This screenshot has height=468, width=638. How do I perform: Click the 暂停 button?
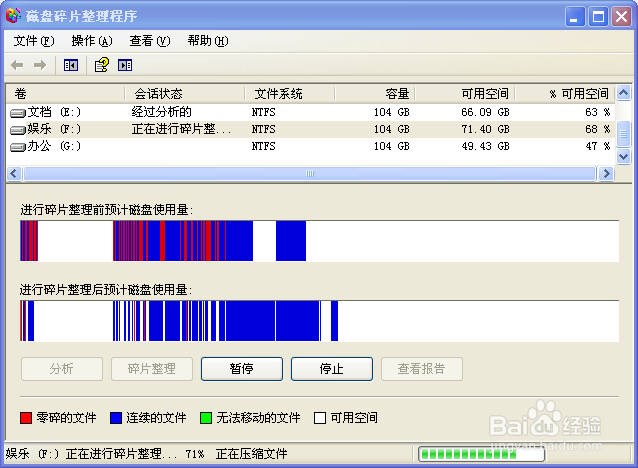coord(242,369)
